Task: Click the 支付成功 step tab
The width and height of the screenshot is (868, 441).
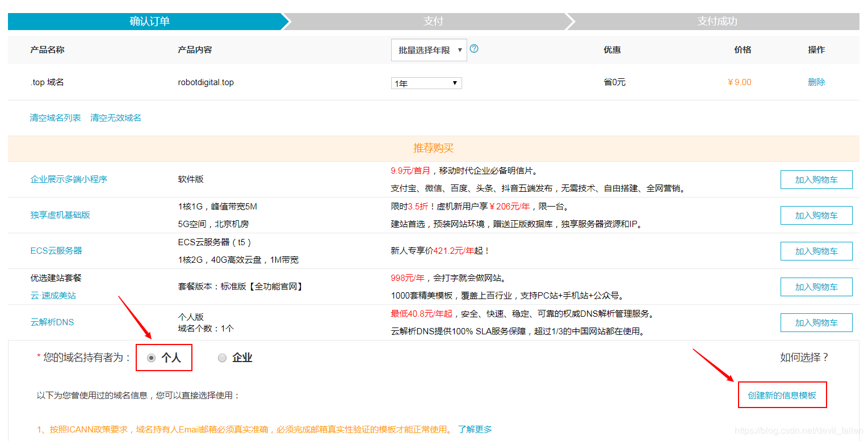Action: pyautogui.click(x=717, y=22)
